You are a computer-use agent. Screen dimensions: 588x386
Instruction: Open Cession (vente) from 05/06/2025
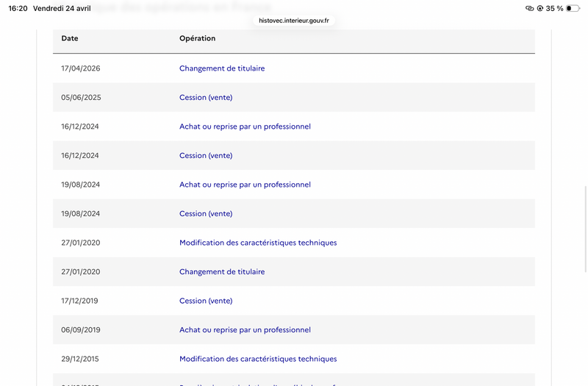click(x=206, y=97)
